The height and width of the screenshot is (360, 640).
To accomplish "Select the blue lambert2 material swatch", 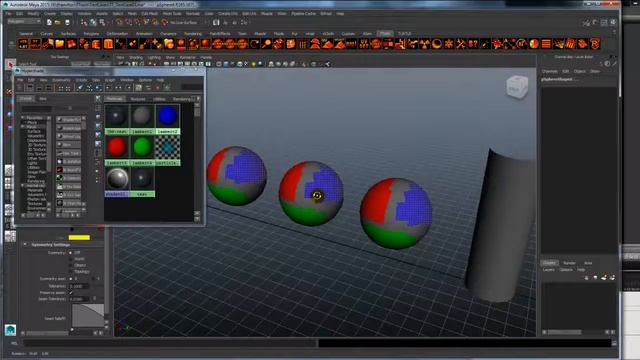I will 167,116.
